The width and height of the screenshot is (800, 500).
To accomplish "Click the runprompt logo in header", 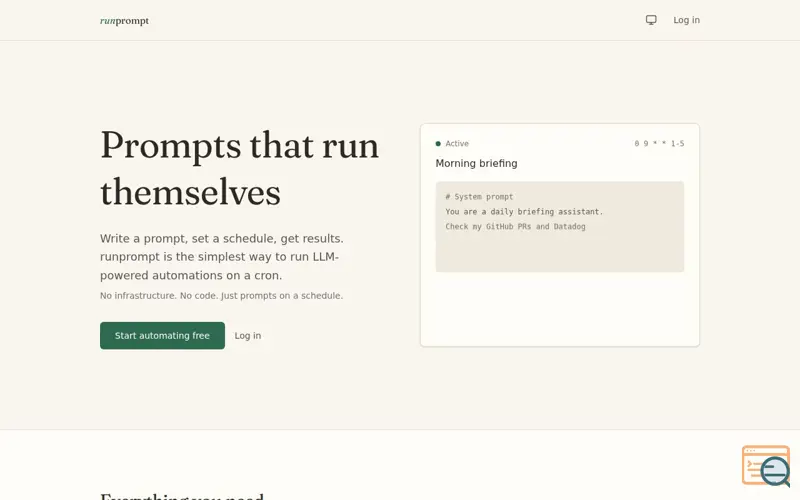I will pyautogui.click(x=124, y=20).
